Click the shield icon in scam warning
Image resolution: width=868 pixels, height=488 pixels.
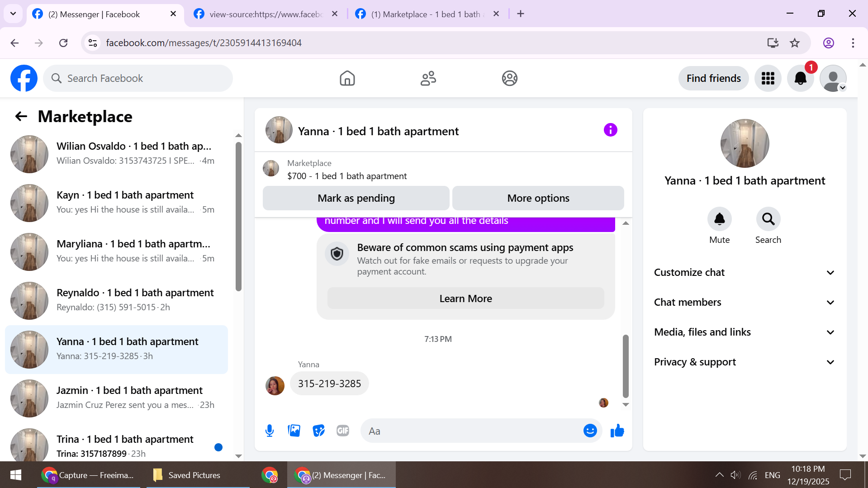tap(337, 254)
